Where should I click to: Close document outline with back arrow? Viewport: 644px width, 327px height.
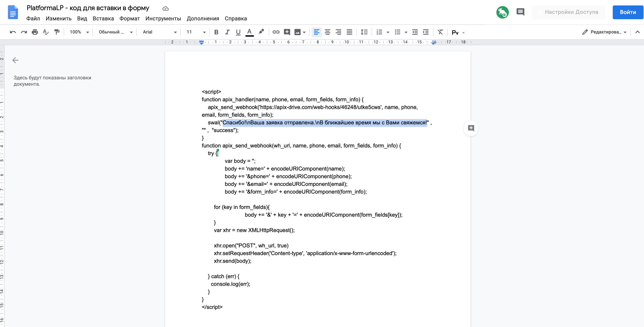[x=15, y=60]
